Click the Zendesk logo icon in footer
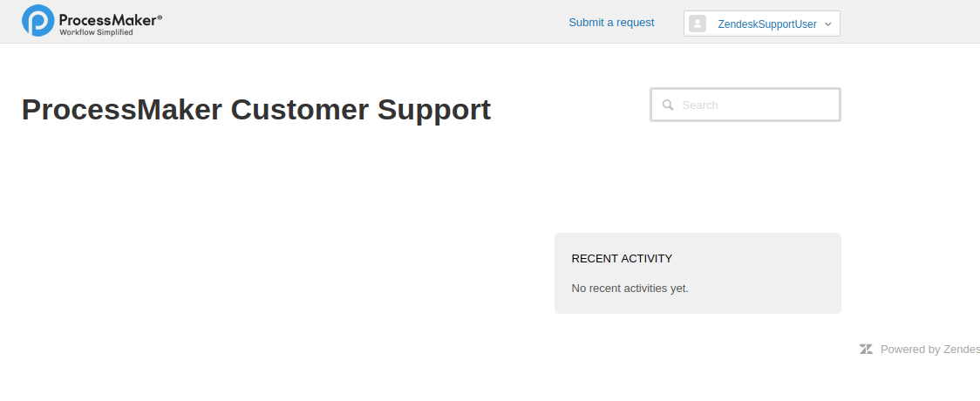Viewport: 980px width, 401px height. pos(866,350)
